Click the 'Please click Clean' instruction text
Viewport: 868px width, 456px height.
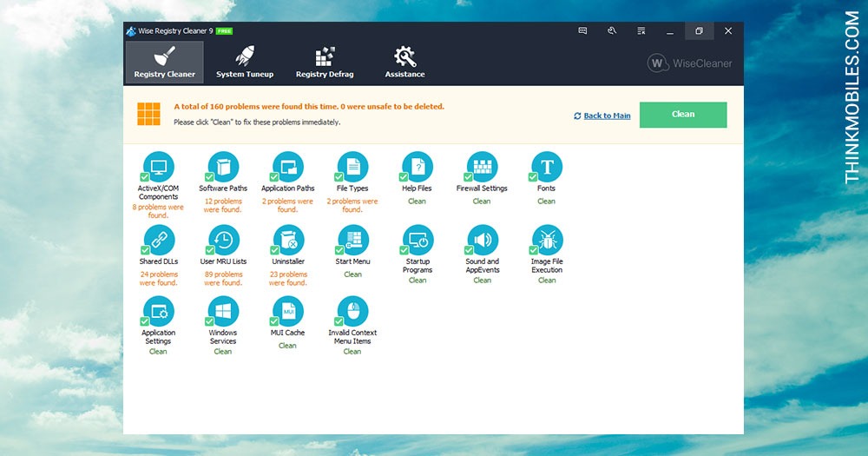point(257,122)
